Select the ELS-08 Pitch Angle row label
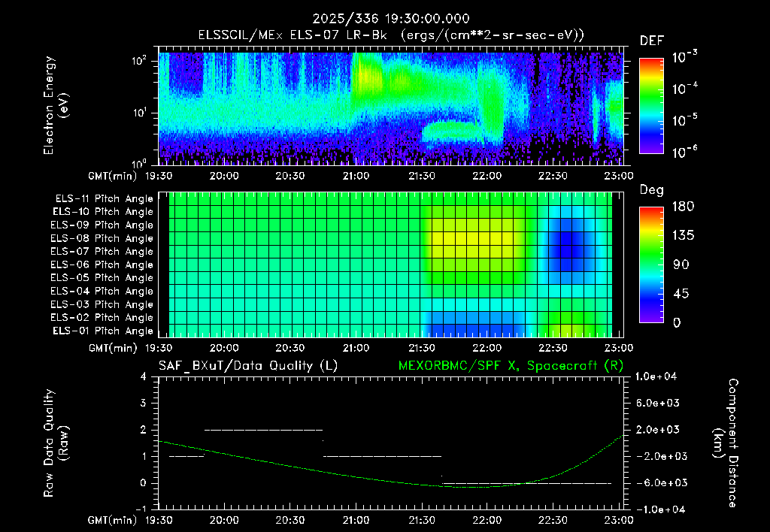770x532 pixels. pos(102,238)
